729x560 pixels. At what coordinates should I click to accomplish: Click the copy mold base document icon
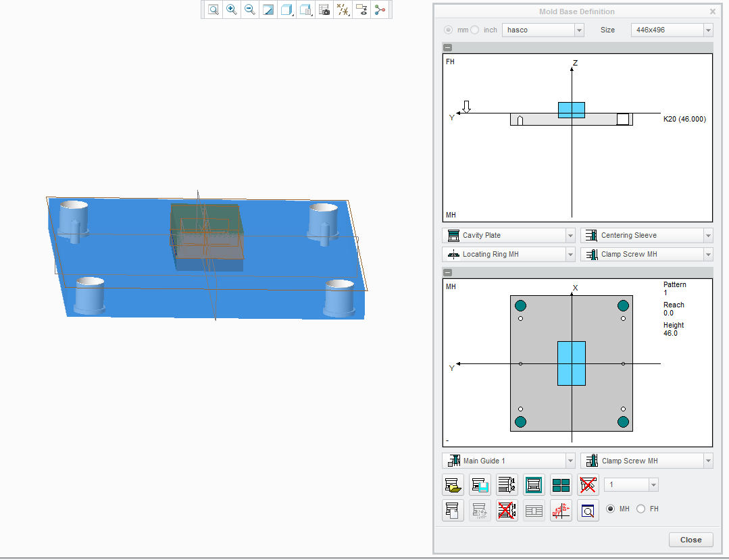(453, 511)
